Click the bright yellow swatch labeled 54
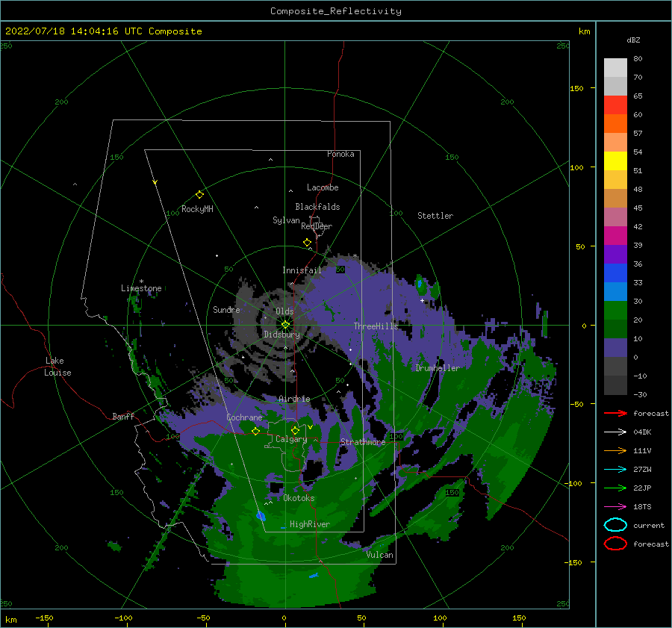The height and width of the screenshot is (628, 672). (615, 161)
